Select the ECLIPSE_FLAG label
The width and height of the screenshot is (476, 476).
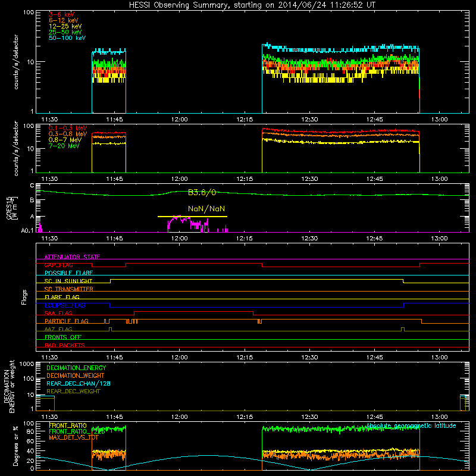pos(65,305)
